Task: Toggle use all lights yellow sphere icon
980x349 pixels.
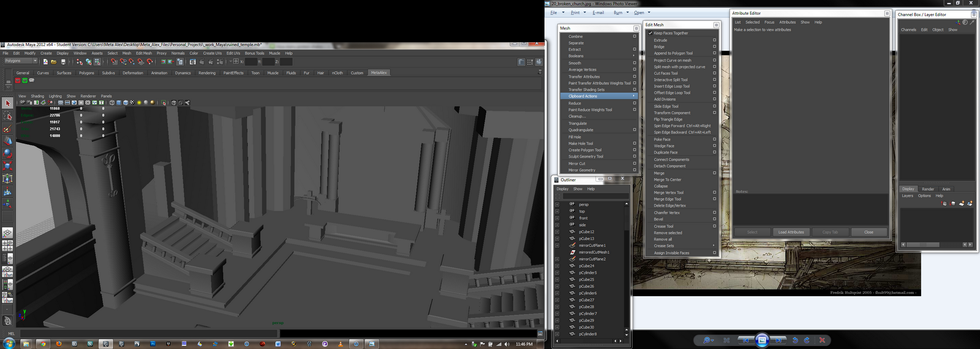Action: [139, 102]
